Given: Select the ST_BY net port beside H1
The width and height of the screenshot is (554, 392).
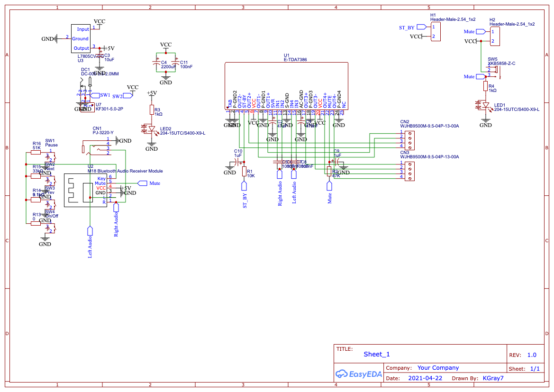Looking at the screenshot, I should pos(421,27).
